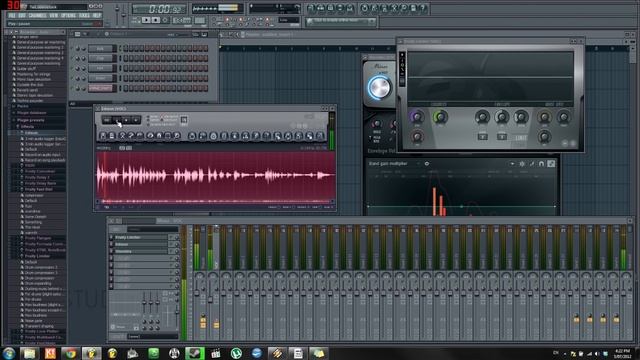Click the insert 1 mixer fader

pos(210,300)
